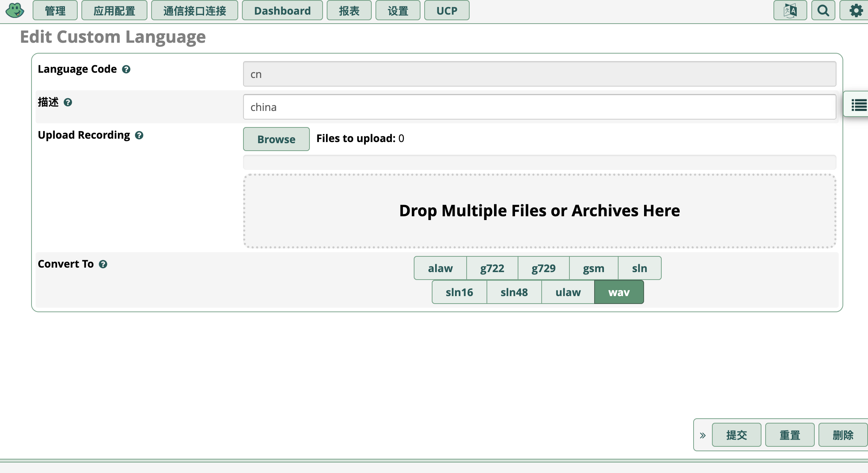
Task: Open the 应用配置 menu
Action: [x=114, y=10]
